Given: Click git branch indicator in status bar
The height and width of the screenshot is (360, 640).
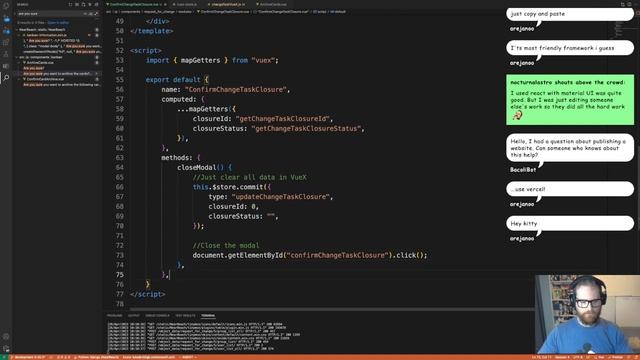Looking at the screenshot, I should (x=28, y=357).
